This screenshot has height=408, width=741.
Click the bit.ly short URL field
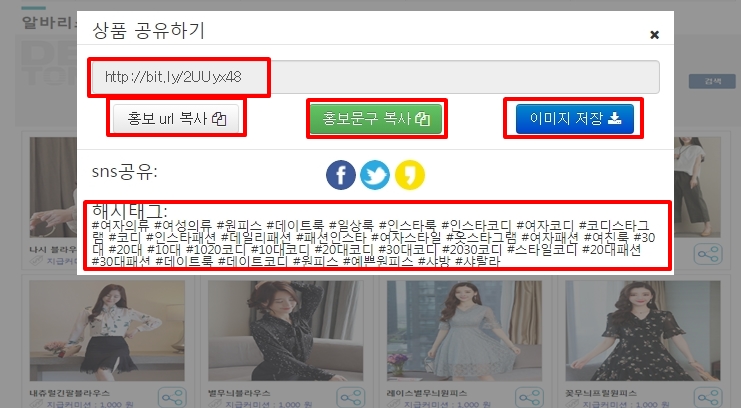click(375, 77)
